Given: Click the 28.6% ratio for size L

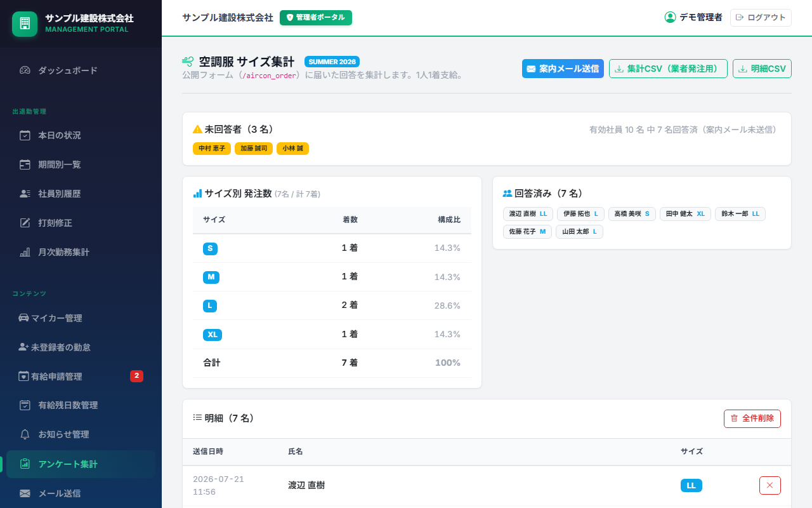Looking at the screenshot, I should [447, 305].
